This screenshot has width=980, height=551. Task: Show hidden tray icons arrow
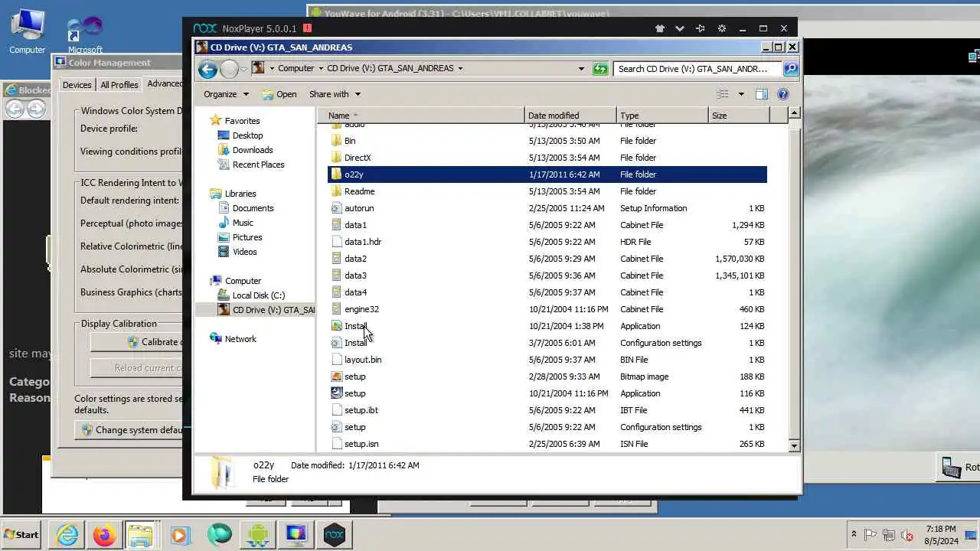[854, 534]
